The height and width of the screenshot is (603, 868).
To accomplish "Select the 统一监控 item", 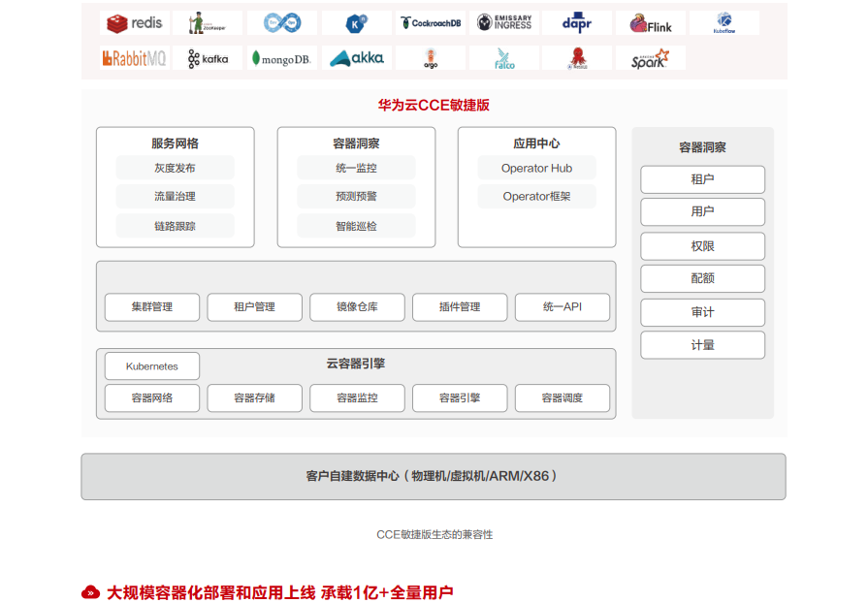I will [356, 168].
